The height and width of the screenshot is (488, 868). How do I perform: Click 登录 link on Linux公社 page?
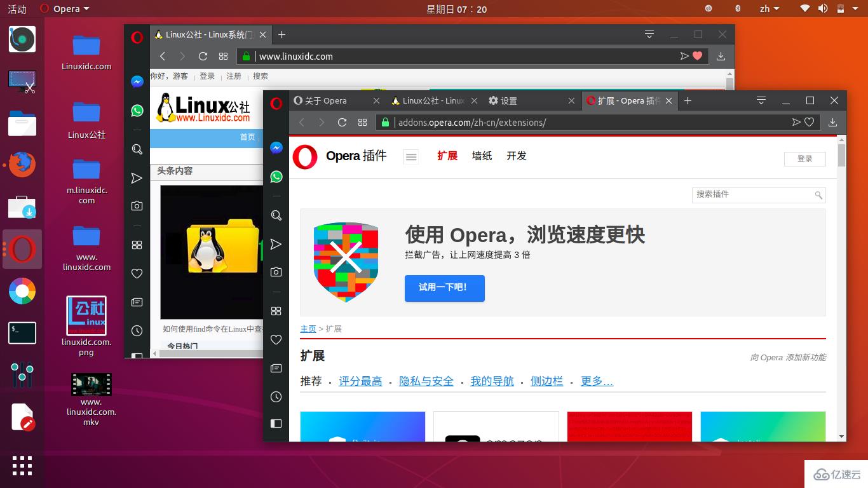(x=207, y=76)
